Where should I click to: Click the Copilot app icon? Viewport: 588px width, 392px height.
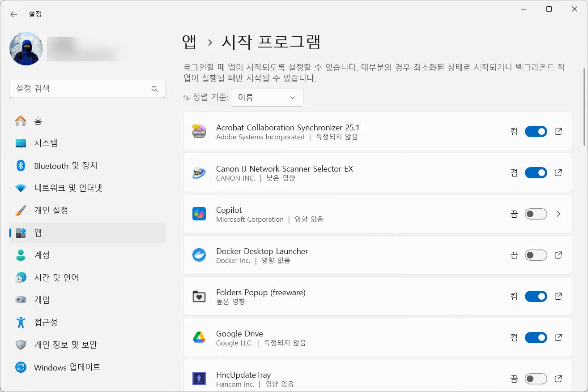[x=199, y=214]
